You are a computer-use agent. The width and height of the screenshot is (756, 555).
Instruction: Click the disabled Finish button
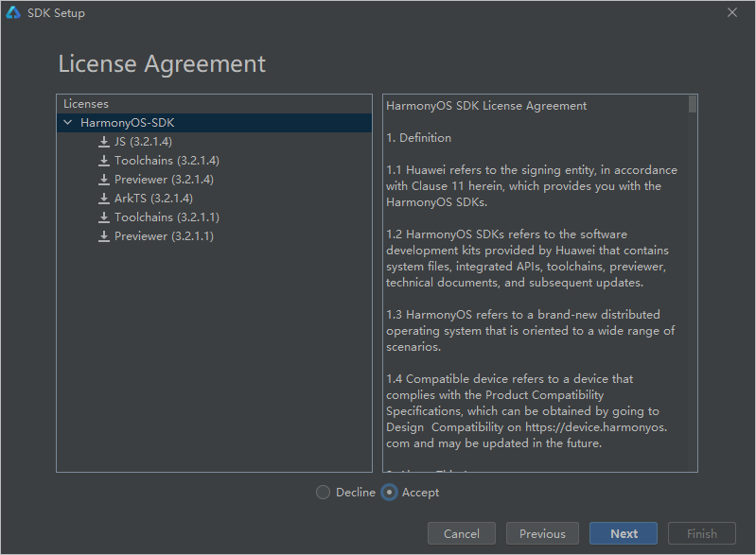point(701,533)
